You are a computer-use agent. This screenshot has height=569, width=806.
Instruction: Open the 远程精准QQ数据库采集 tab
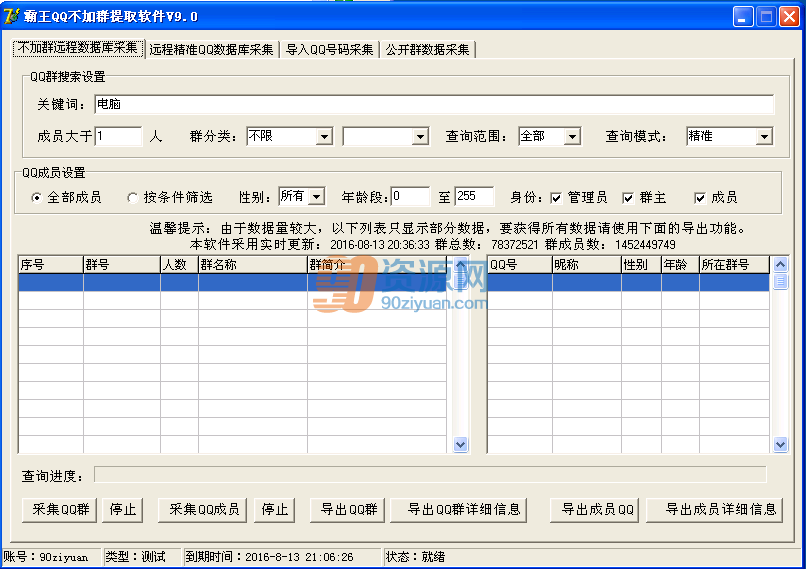coord(211,50)
